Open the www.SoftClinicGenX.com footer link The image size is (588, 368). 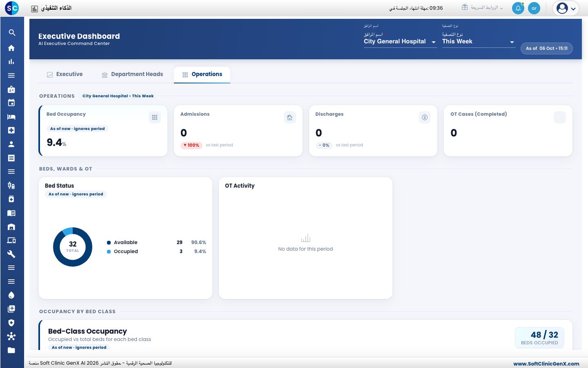pos(546,364)
